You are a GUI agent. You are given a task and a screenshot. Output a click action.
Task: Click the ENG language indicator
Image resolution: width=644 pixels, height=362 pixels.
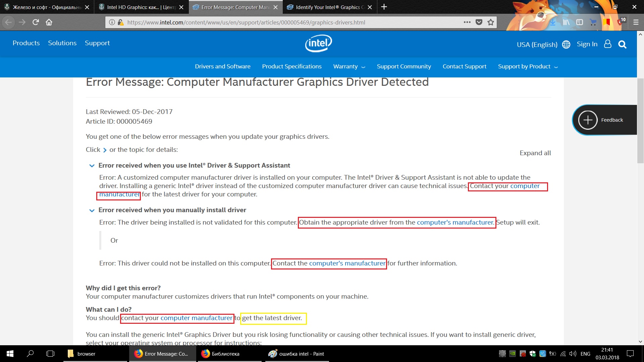point(585,354)
